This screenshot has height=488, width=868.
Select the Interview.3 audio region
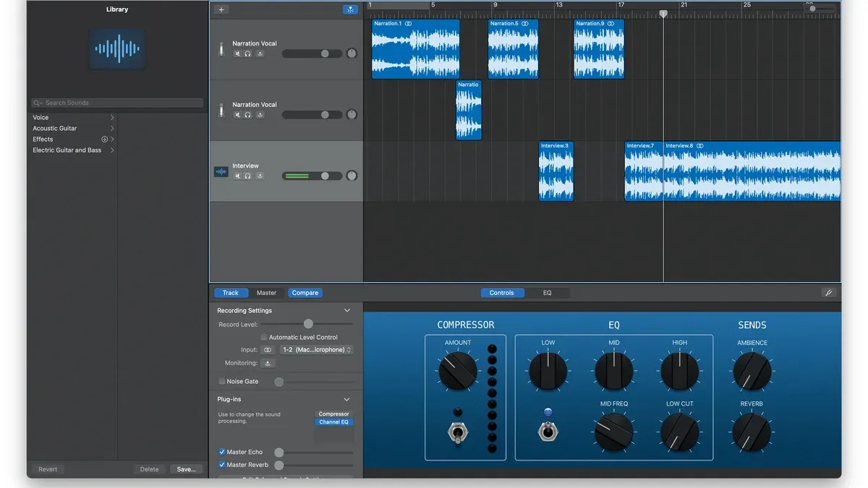tap(556, 171)
